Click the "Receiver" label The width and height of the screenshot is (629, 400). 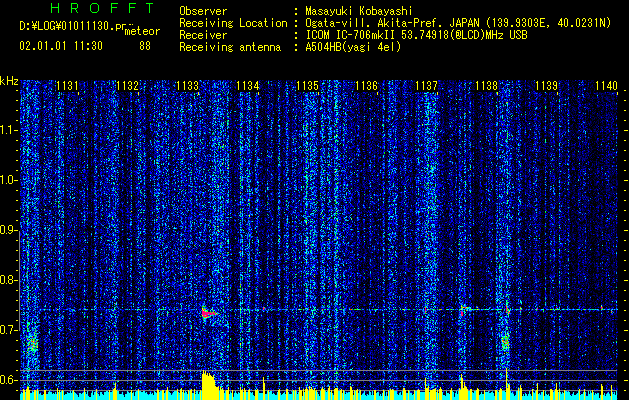(x=203, y=35)
